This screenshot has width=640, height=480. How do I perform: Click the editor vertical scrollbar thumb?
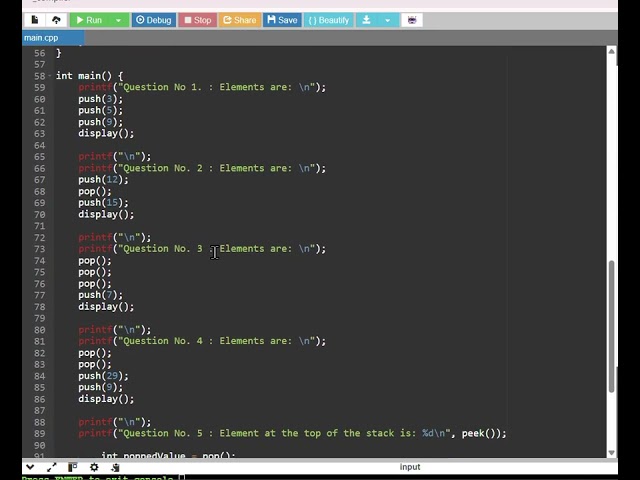click(611, 327)
